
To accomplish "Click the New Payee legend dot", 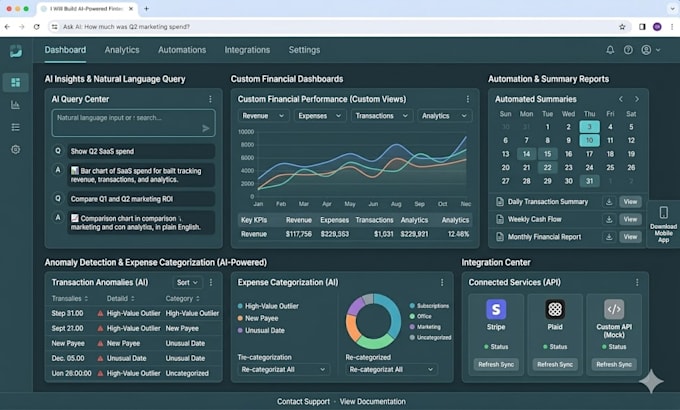I will click(x=240, y=318).
